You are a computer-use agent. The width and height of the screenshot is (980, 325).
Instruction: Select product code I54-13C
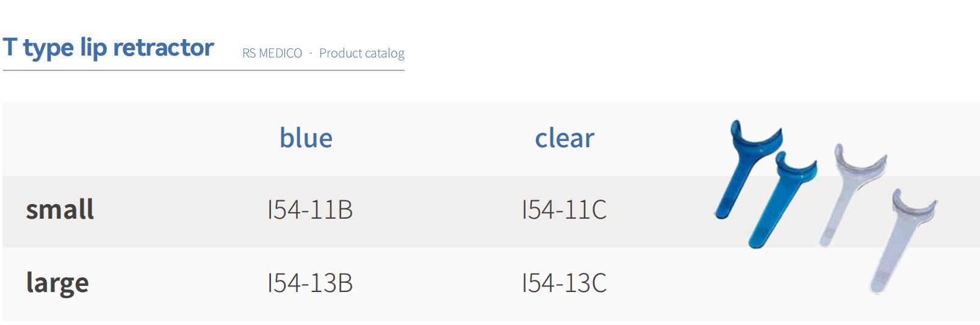click(564, 283)
